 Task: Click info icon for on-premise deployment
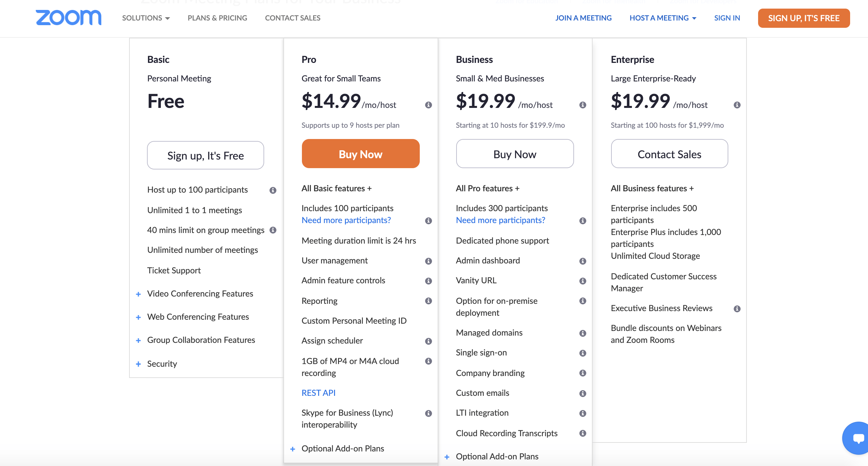583,301
